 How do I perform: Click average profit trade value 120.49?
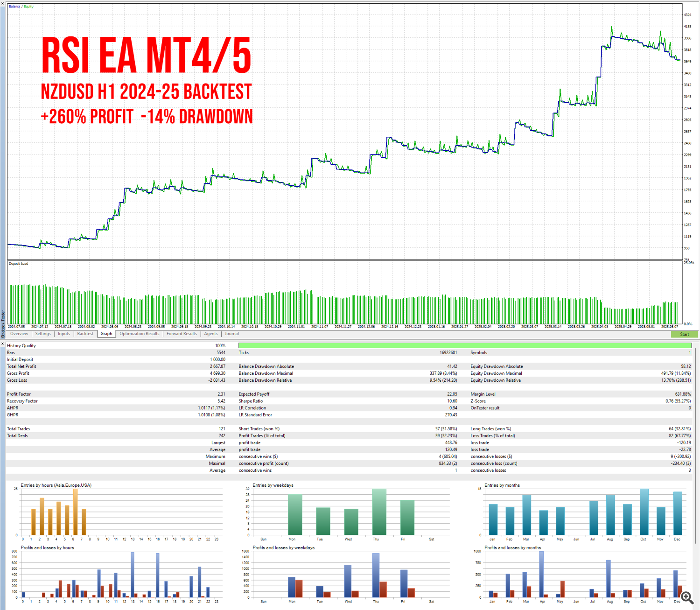451,450
